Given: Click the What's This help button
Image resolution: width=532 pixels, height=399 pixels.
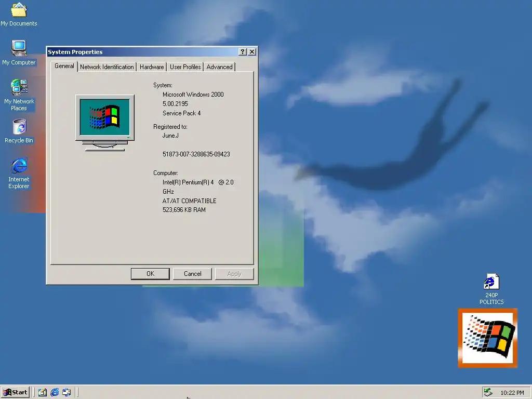Looking at the screenshot, I should (x=243, y=51).
